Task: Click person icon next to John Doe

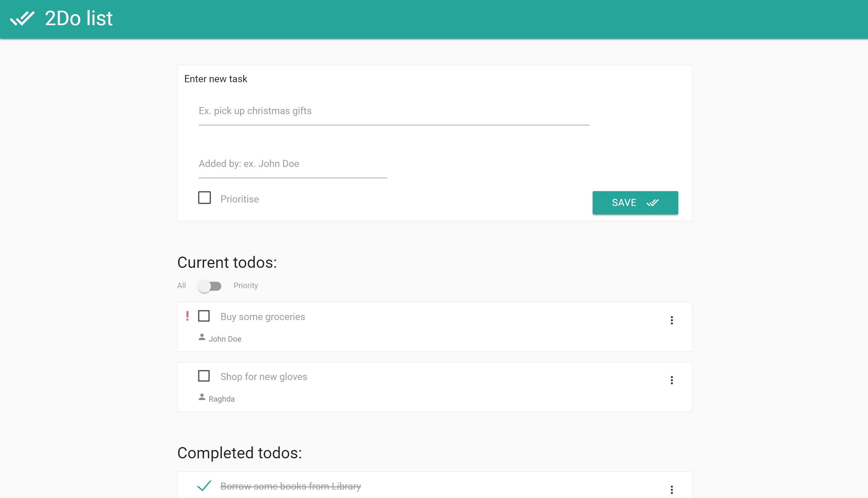Action: (202, 337)
